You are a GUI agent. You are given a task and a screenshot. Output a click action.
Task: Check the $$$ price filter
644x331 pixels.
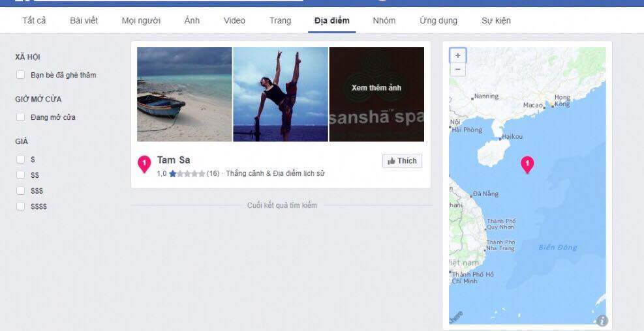point(21,191)
